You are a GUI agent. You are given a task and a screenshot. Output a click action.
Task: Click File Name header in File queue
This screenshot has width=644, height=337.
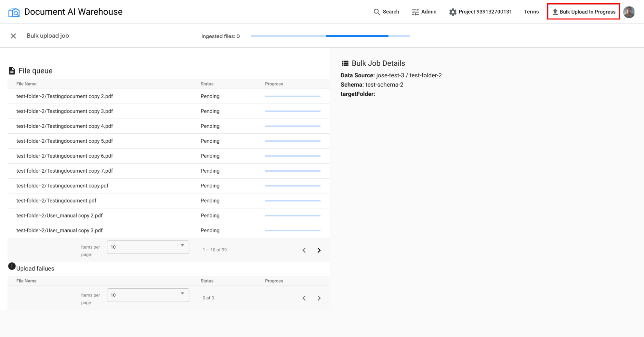click(x=26, y=84)
